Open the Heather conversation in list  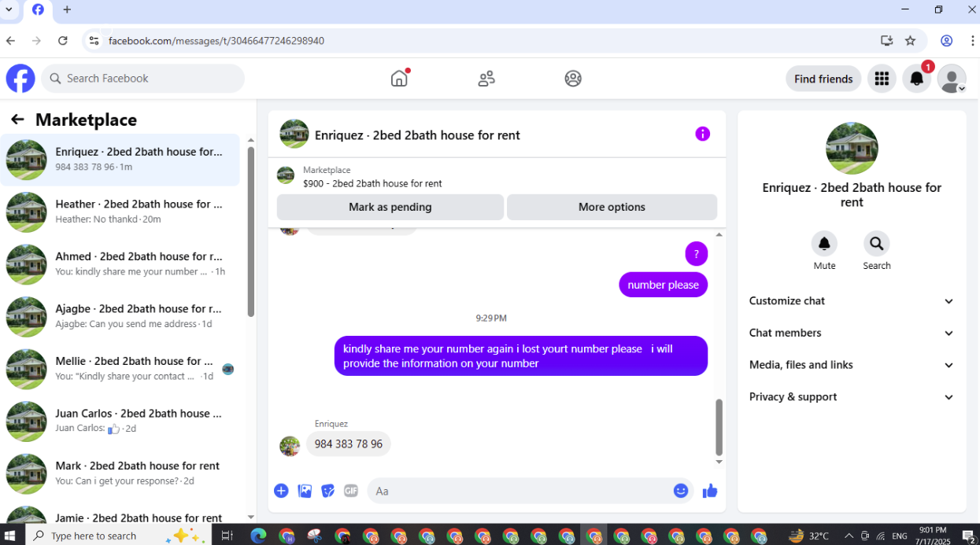click(120, 212)
